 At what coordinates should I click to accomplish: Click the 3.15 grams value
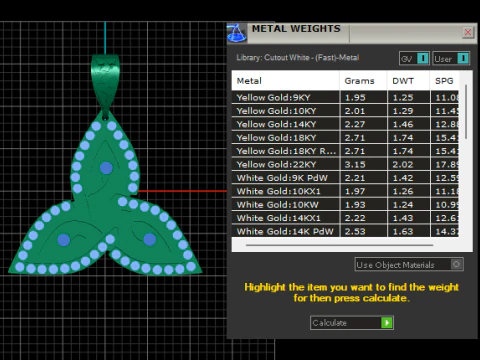click(355, 165)
